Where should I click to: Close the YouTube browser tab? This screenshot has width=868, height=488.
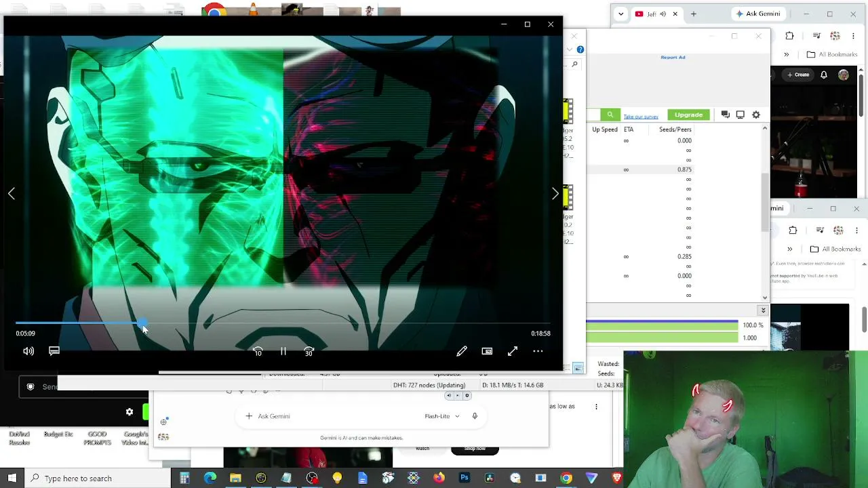675,14
